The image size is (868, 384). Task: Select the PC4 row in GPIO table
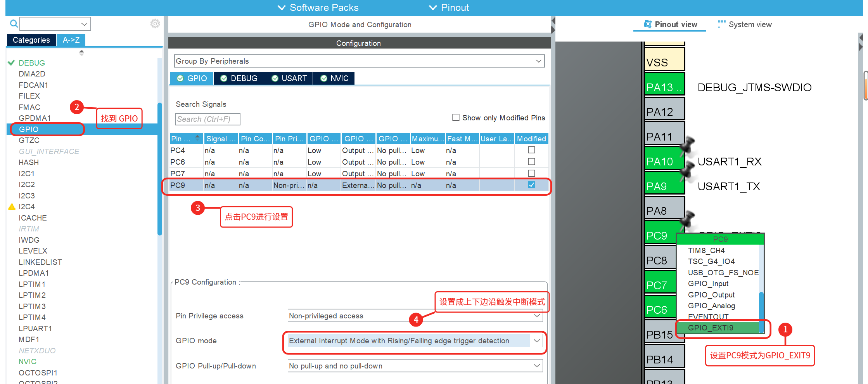tap(359, 150)
